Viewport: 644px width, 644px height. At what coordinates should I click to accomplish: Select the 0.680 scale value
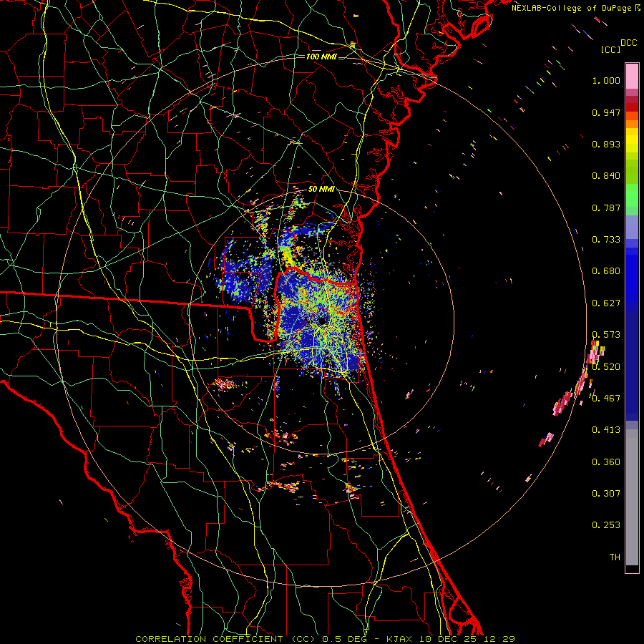[606, 271]
